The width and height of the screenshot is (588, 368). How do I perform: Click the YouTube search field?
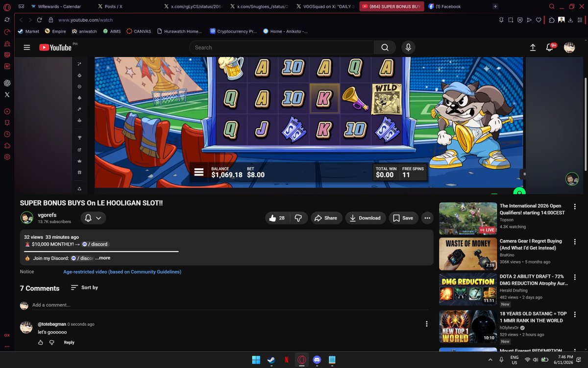282,48
